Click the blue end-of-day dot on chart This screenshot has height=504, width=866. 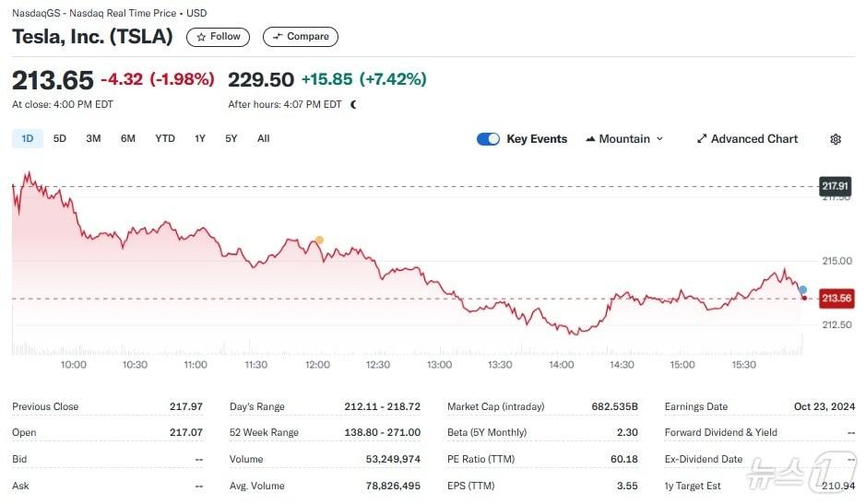tap(803, 289)
